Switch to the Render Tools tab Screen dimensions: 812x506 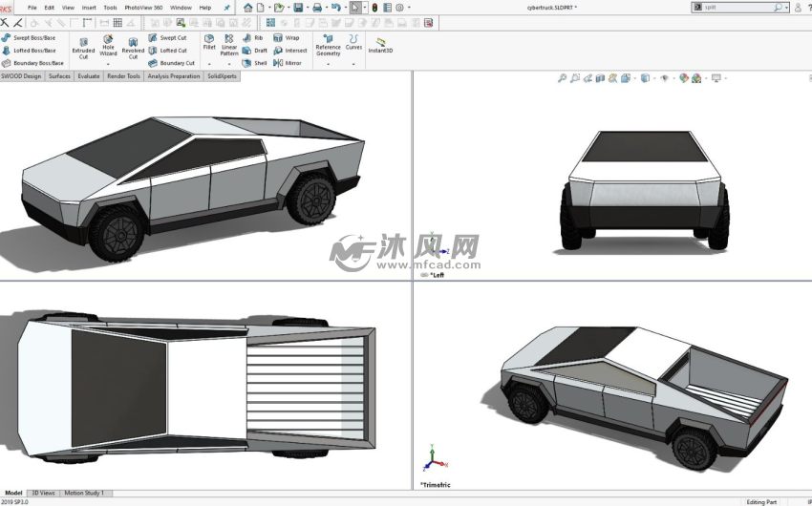point(123,76)
